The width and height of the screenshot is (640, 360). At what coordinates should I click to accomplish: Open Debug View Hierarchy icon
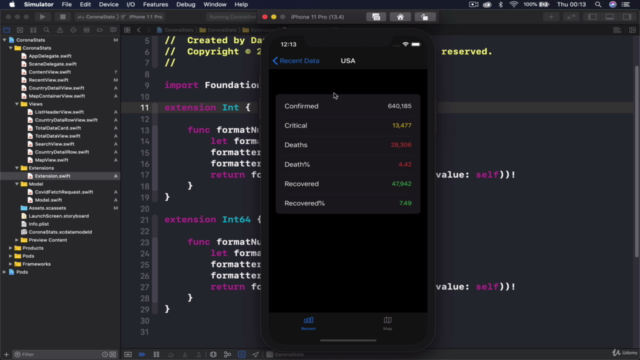(x=213, y=355)
